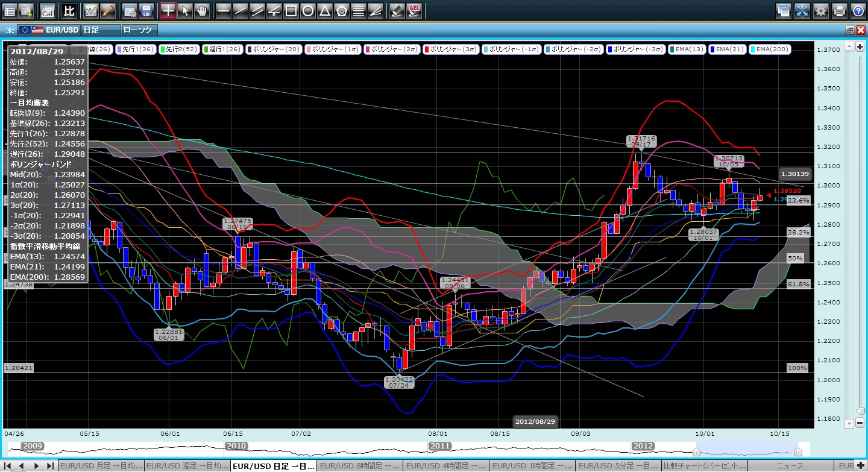
Task: Open the compare chart (比) tool
Action: [69, 10]
